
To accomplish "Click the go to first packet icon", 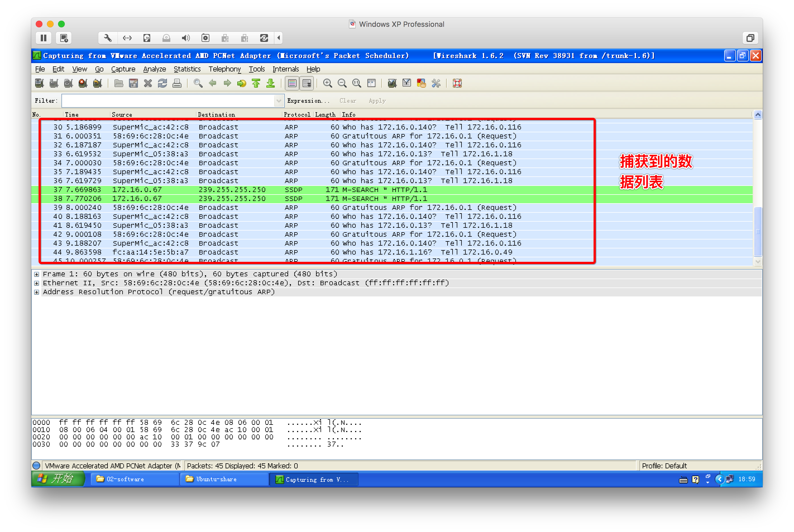I will click(256, 83).
